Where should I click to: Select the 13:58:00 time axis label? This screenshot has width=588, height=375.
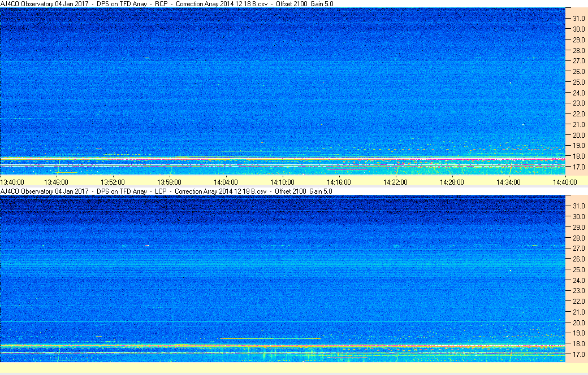169,182
